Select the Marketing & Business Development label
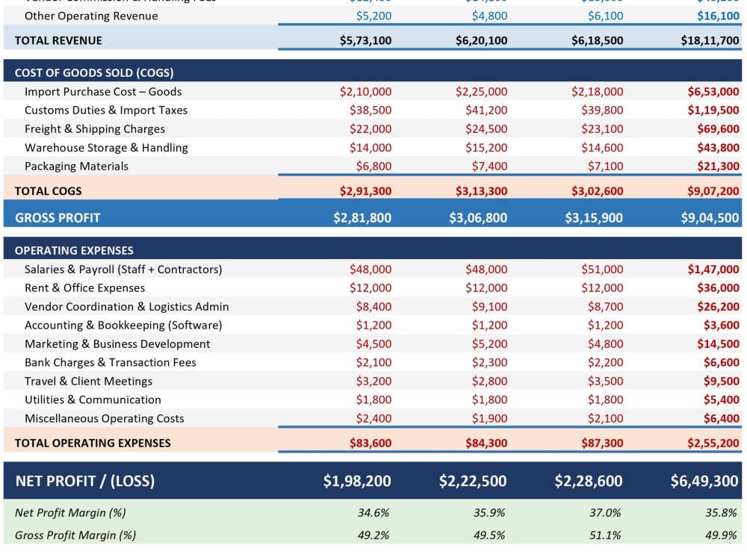This screenshot has width=747, height=560. point(117,343)
